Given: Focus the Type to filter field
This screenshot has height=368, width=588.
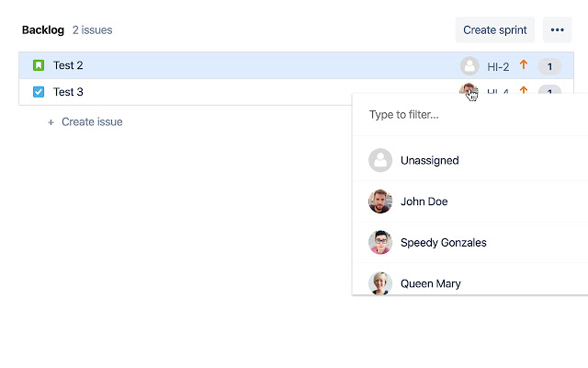Looking at the screenshot, I should [459, 115].
